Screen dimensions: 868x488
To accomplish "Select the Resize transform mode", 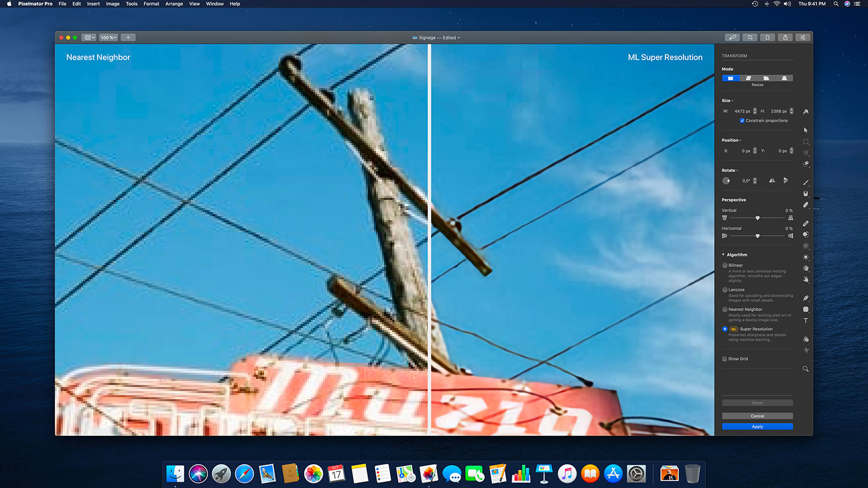I will pyautogui.click(x=731, y=78).
